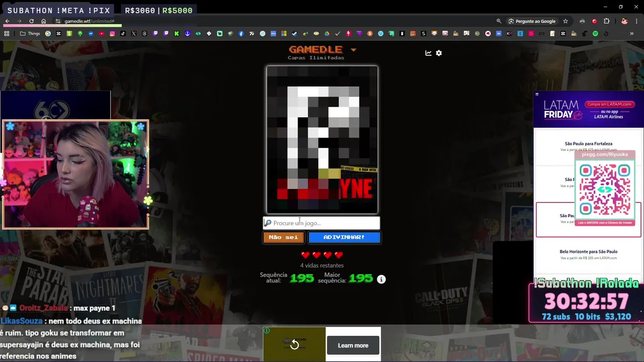Focus the 'Procure um jogo...' search field
644x362 pixels.
321,223
